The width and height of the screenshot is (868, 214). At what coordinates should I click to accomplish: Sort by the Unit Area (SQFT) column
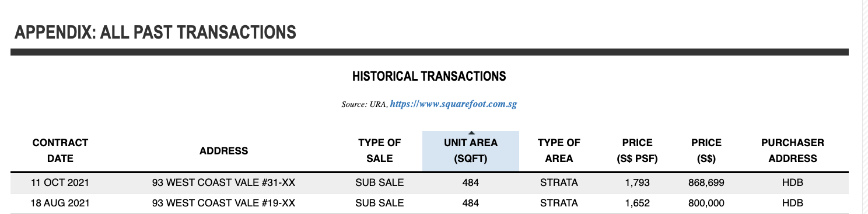pyautogui.click(x=471, y=151)
